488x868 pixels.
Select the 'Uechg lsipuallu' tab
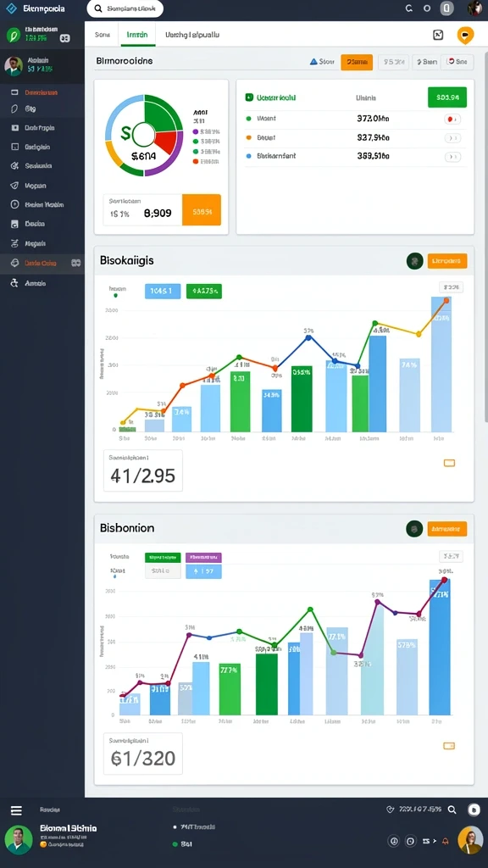point(192,34)
